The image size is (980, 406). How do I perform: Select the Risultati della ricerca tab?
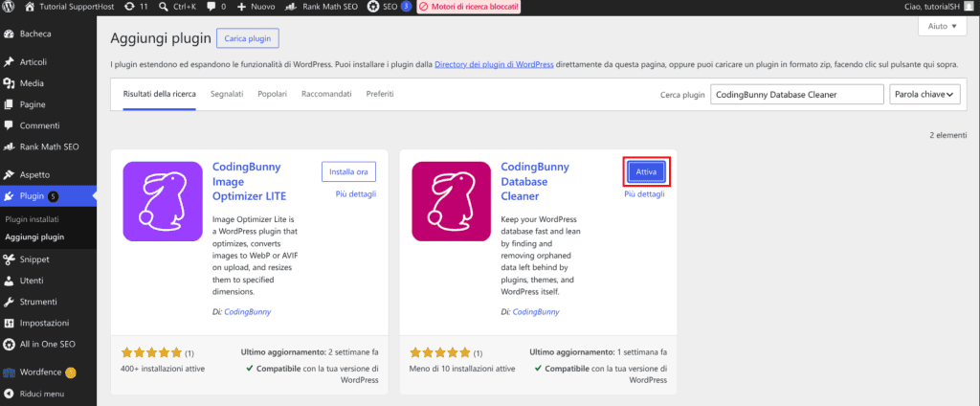(160, 94)
